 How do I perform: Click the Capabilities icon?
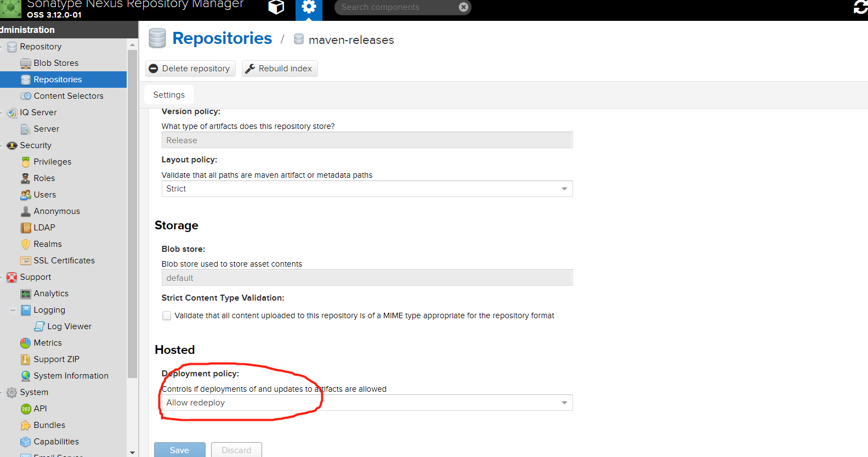(26, 442)
